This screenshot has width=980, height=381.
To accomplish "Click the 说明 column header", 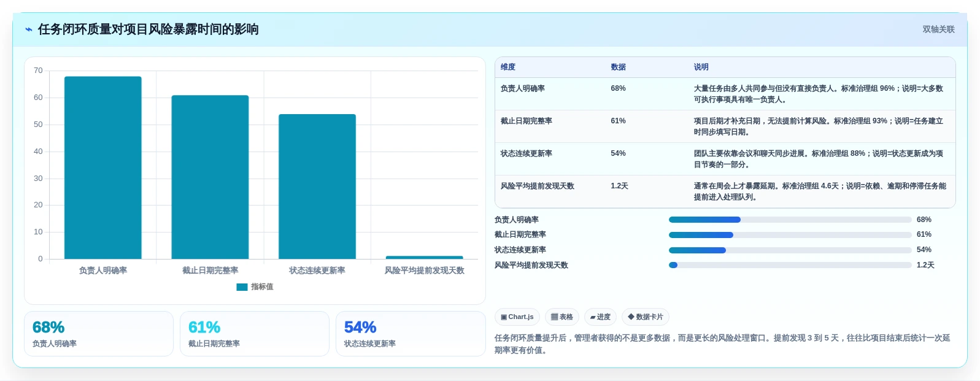I will point(701,67).
